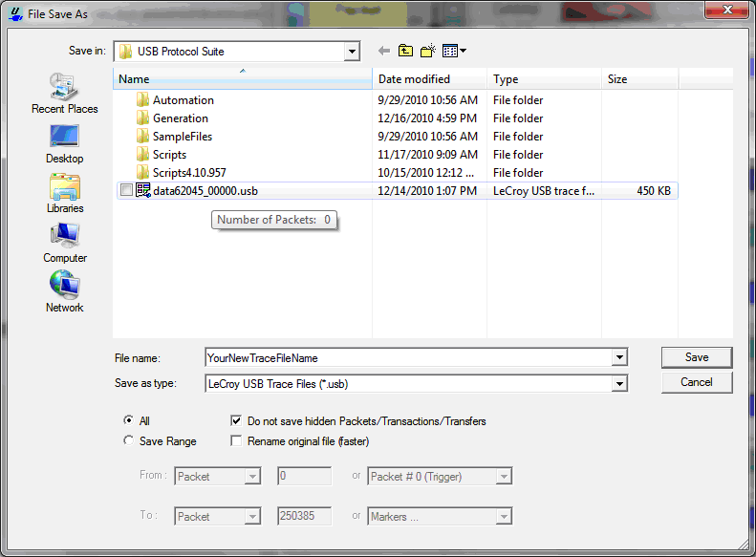Expand the File name history dropdown
The image size is (756, 557).
pos(619,357)
